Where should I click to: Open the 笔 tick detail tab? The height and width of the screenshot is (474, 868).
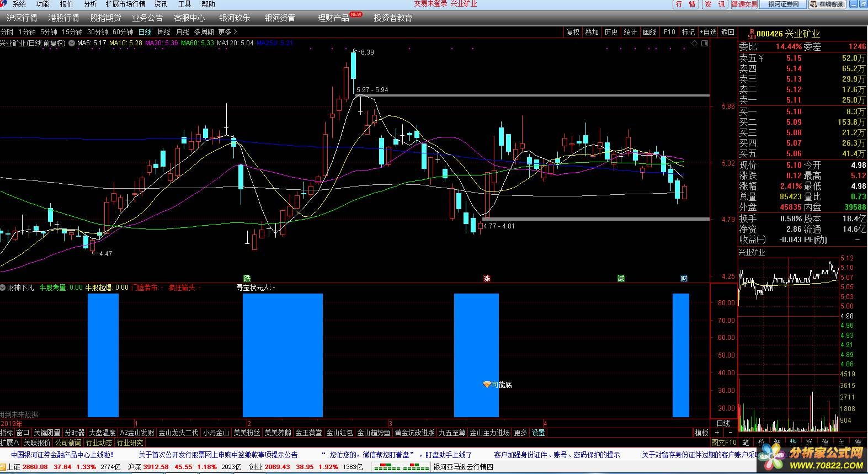tap(746, 443)
